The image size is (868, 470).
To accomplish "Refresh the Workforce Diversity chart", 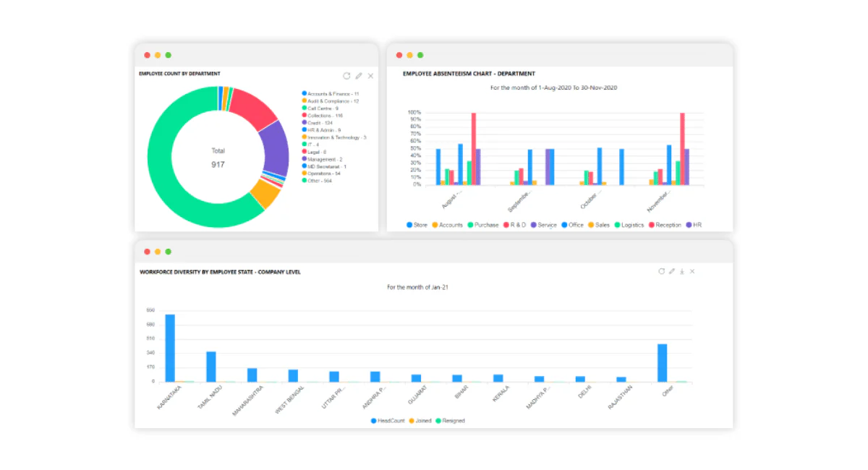I will (661, 271).
